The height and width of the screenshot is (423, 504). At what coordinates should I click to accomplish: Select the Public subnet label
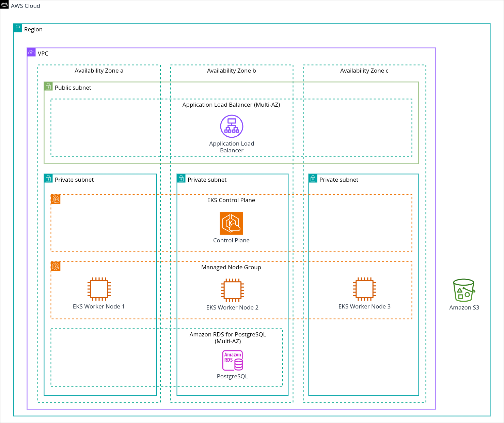click(x=73, y=88)
